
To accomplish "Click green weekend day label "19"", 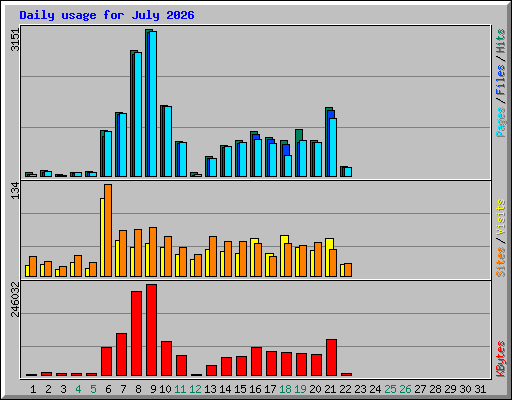I will [x=300, y=389].
